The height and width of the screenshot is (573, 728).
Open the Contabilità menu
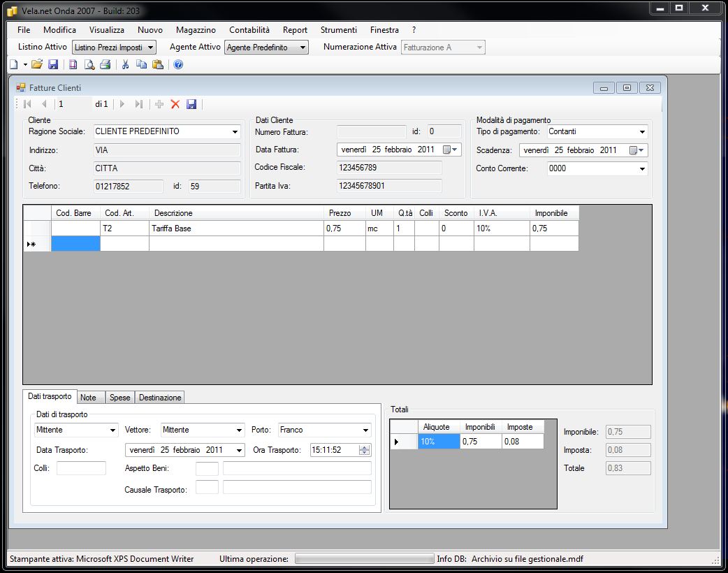pyautogui.click(x=249, y=30)
